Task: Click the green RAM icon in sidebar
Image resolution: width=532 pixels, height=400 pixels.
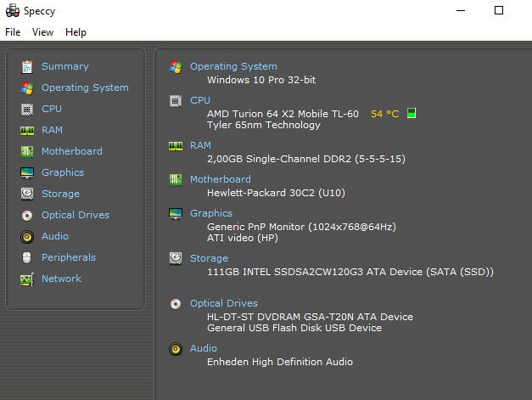Action: [26, 130]
